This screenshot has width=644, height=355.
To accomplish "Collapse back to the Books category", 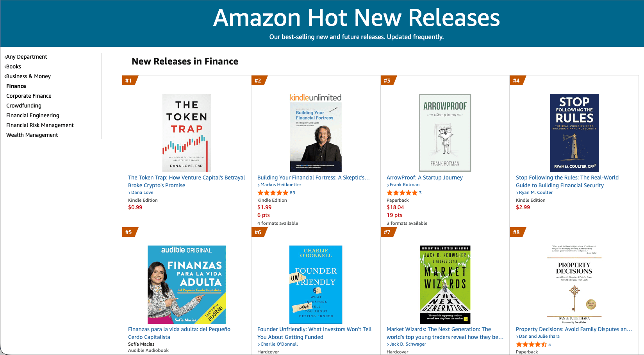I will [13, 66].
